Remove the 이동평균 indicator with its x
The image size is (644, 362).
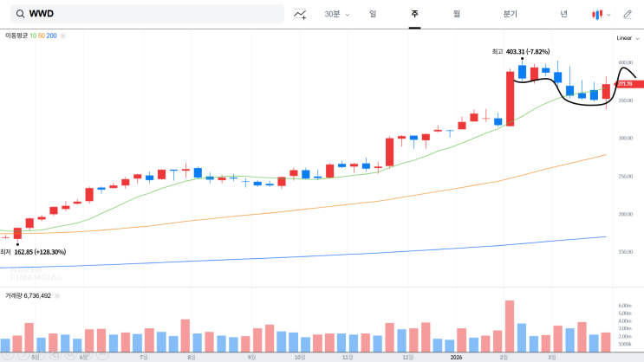[62, 36]
